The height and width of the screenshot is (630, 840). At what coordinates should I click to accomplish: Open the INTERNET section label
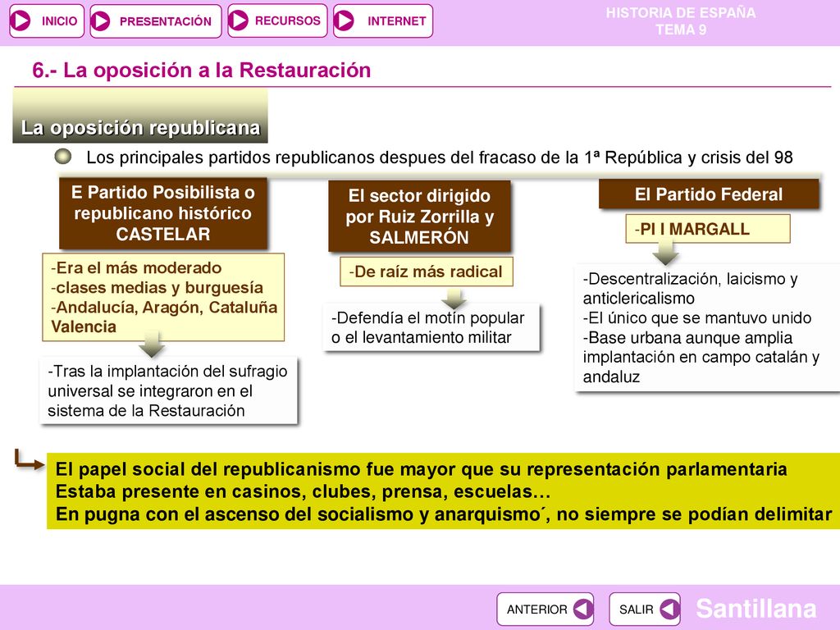tap(396, 21)
